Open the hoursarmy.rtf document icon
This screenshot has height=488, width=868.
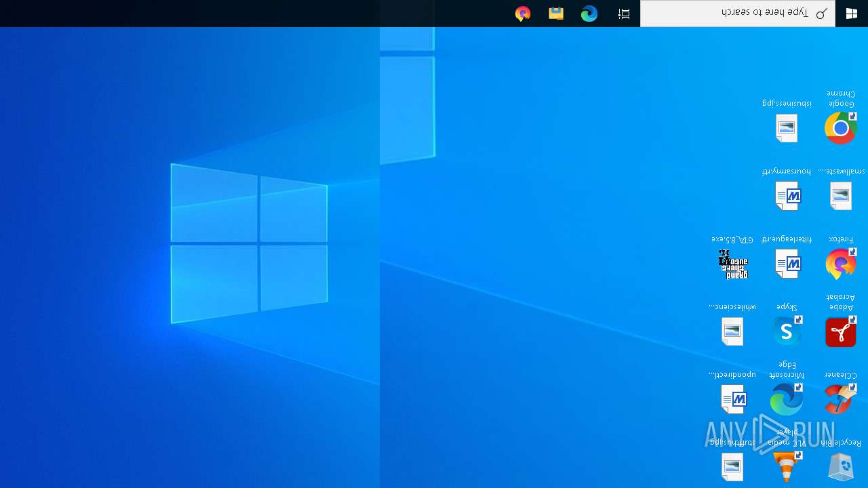tap(787, 195)
